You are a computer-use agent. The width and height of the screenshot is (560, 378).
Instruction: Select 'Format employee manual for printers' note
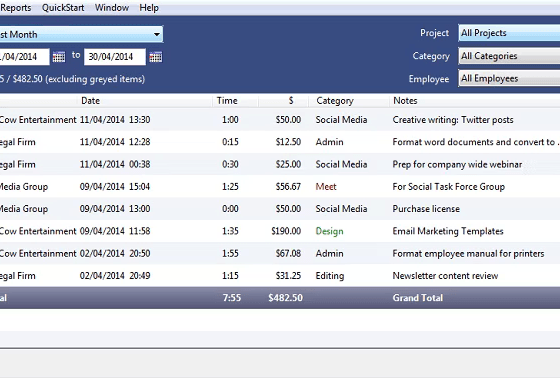click(468, 253)
